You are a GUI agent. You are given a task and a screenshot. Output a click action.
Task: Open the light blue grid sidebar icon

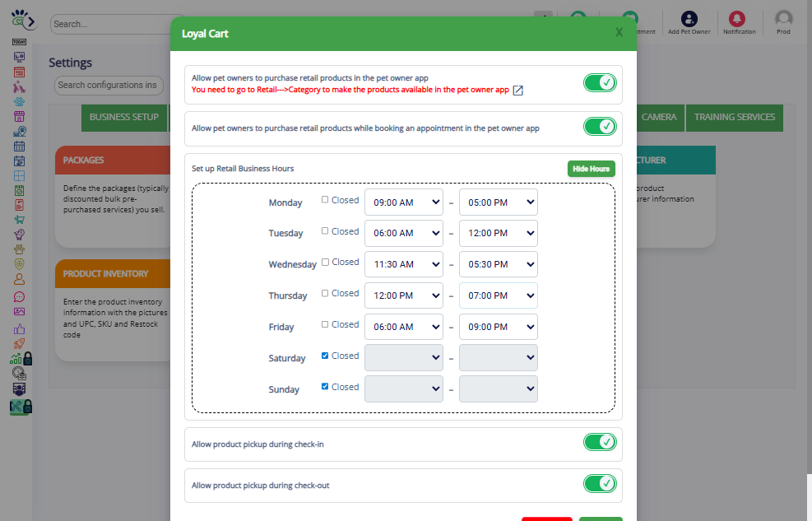[19, 175]
